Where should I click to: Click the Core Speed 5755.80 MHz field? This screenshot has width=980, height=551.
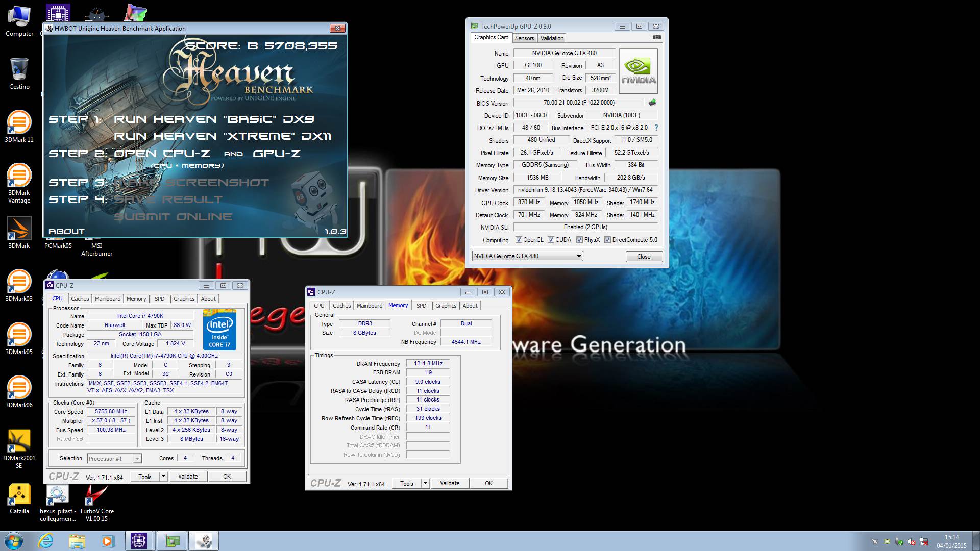click(111, 411)
